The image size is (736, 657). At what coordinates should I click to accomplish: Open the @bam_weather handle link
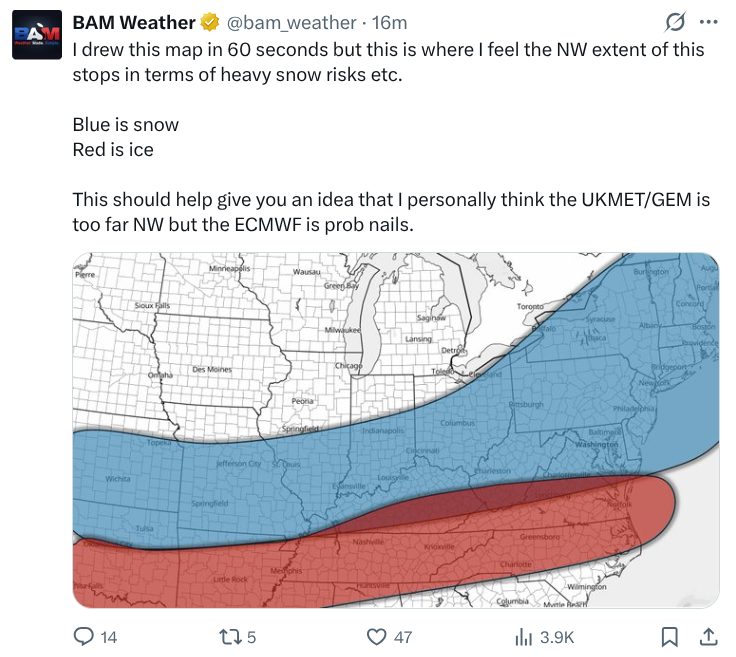(x=291, y=22)
